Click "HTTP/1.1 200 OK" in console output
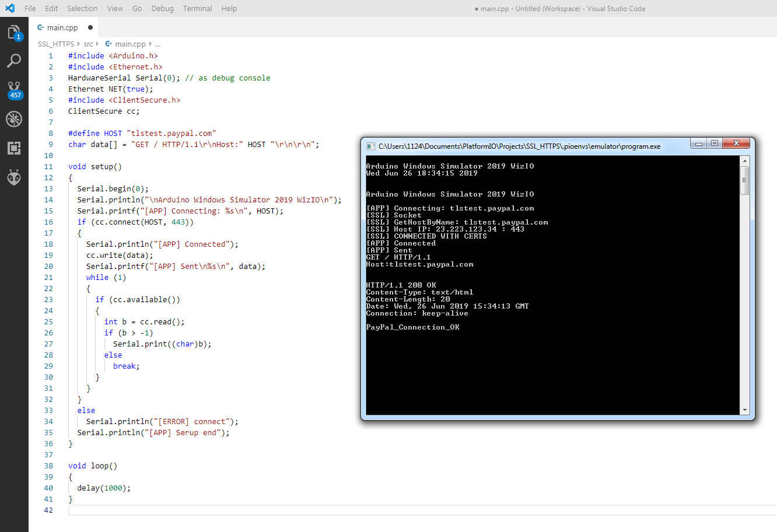The width and height of the screenshot is (777, 532). point(401,285)
